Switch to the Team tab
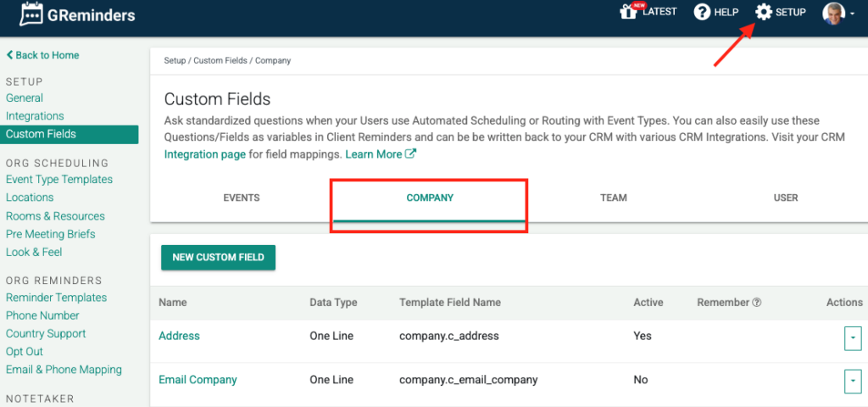 click(614, 198)
